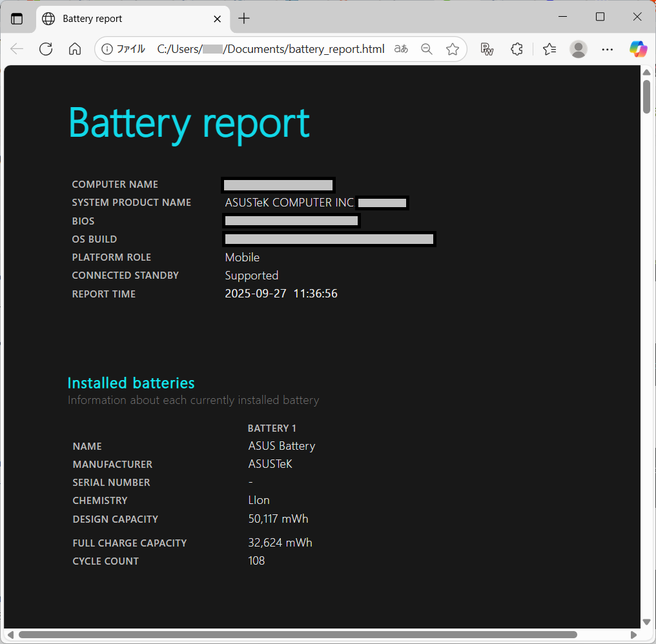Open Settings and more menu
The image size is (656, 644).
(x=607, y=49)
